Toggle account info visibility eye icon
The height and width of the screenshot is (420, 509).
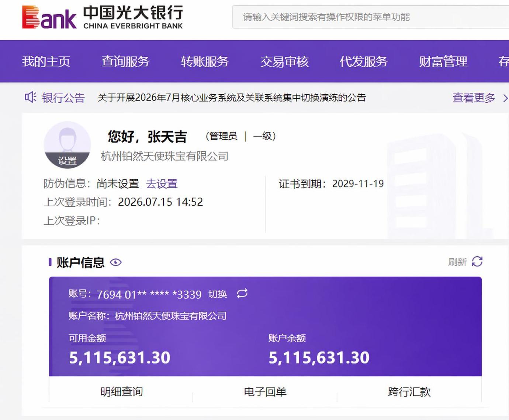coord(115,262)
